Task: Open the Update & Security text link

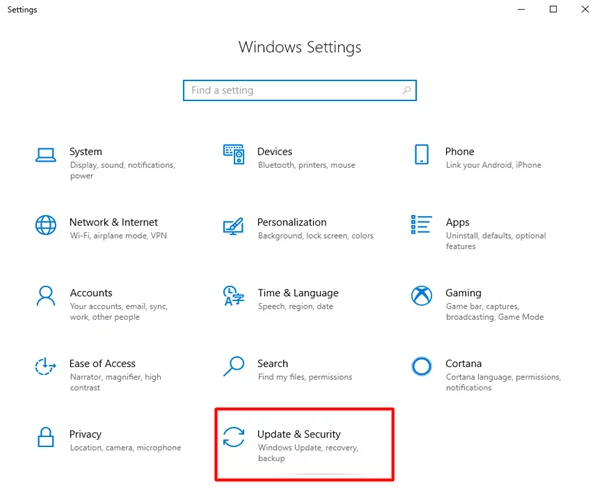Action: (x=298, y=434)
